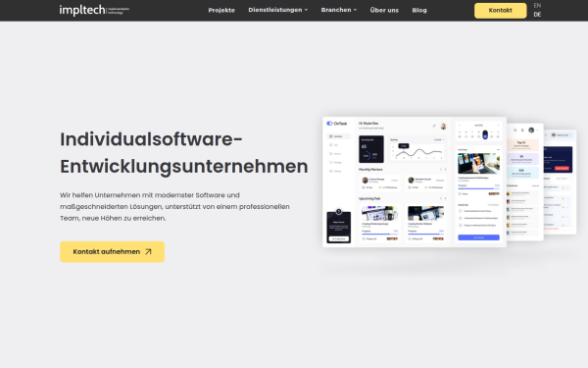
Task: Switch language to EN
Action: click(537, 6)
